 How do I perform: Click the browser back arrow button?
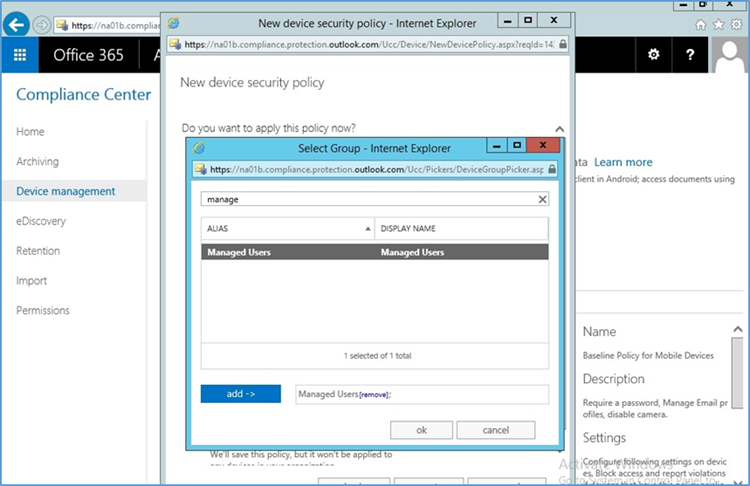tap(17, 25)
